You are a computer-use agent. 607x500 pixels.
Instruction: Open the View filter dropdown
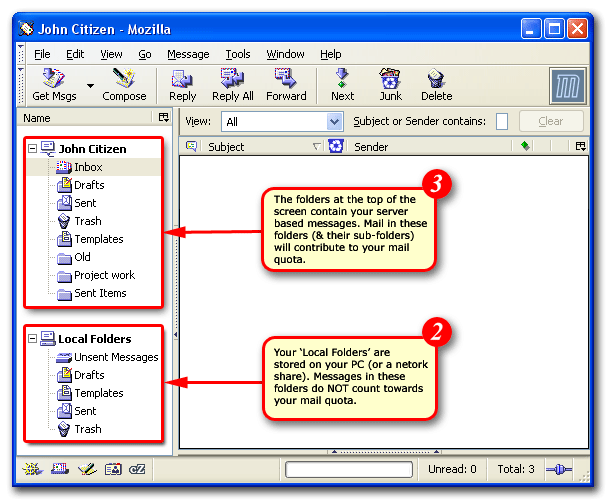(x=334, y=121)
